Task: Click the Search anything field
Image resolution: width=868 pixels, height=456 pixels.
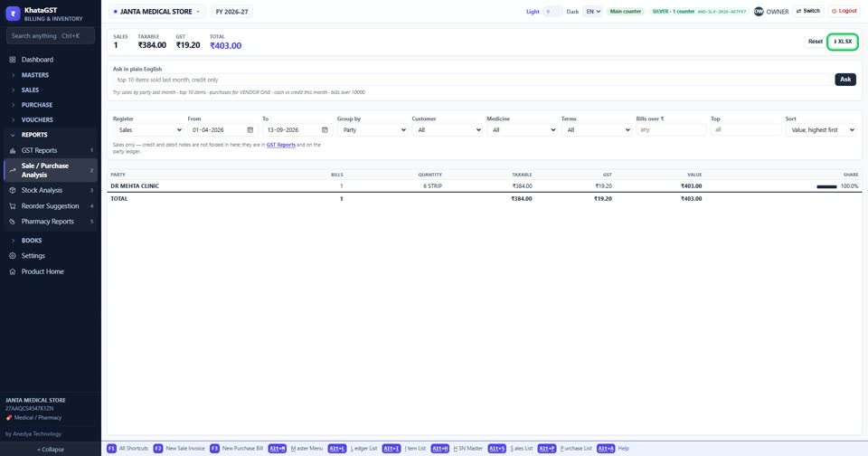Action: tap(51, 36)
